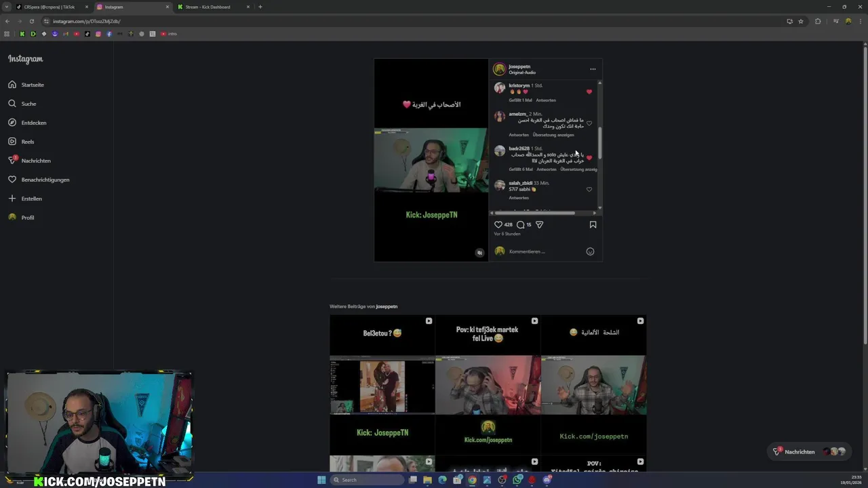
Task: Open the Pov: ki tefj3ek martek reel thumbnail
Action: 488,385
